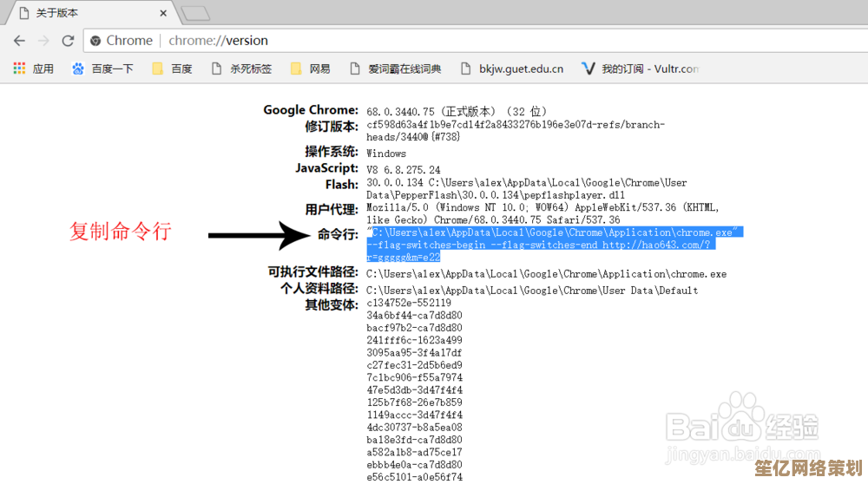
Task: Click variation 4dc30737-b8a5ea08
Action: tap(414, 428)
